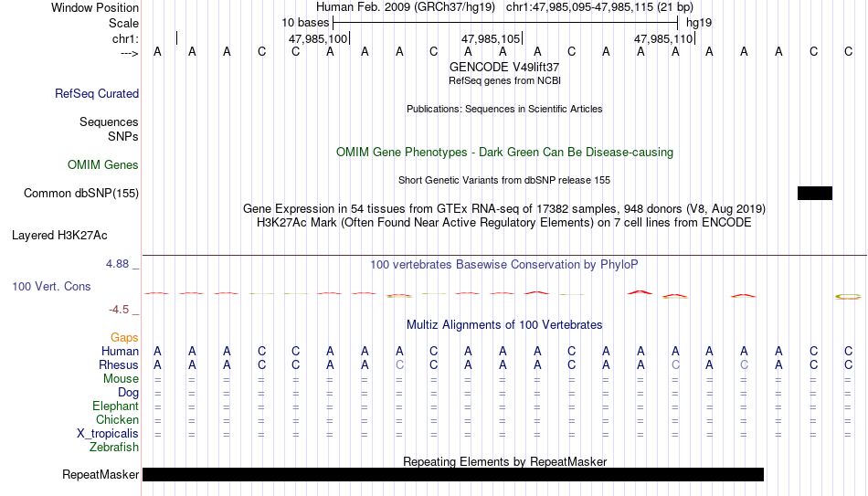This screenshot has height=496, width=868.
Task: Click the Human alignment row label
Action: pos(120,352)
